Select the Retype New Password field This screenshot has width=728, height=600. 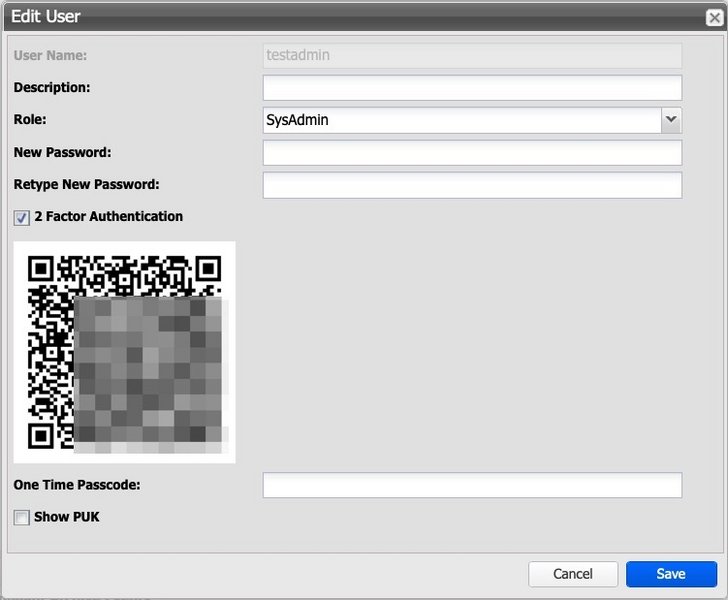(471, 185)
